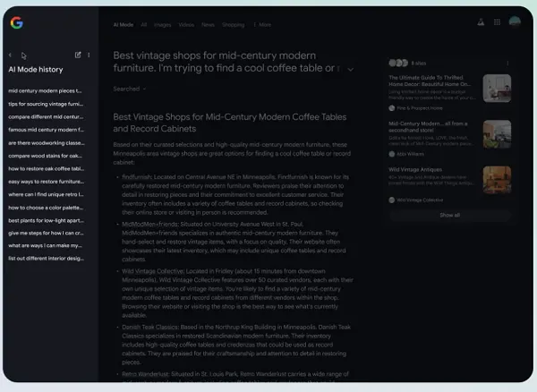The height and width of the screenshot is (392, 537).
Task: Collapse the AI Mode history sidebar
Action: tap(10, 55)
